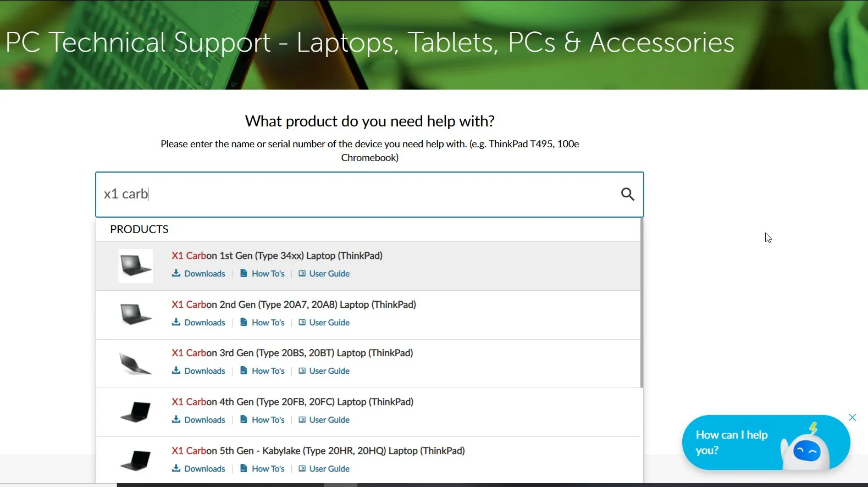Click download icon in X1 Carbon 4th Gen row

click(176, 419)
